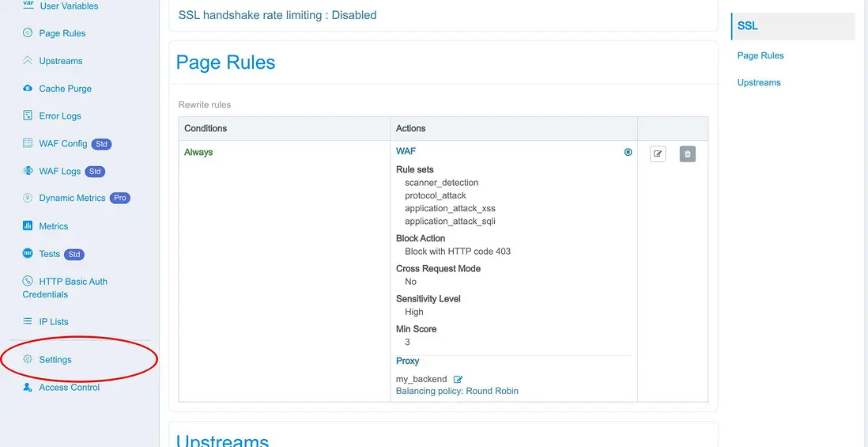Click the Settings gear icon
This screenshot has width=868, height=447.
pos(28,359)
